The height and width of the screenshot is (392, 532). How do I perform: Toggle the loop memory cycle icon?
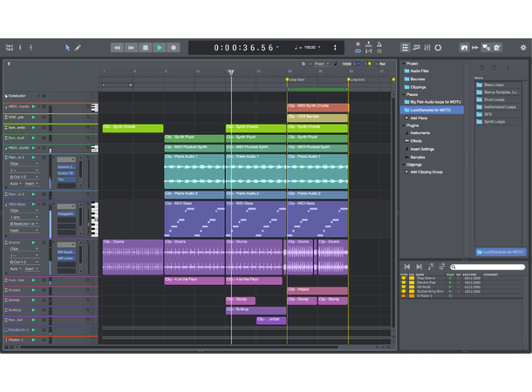(x=358, y=51)
